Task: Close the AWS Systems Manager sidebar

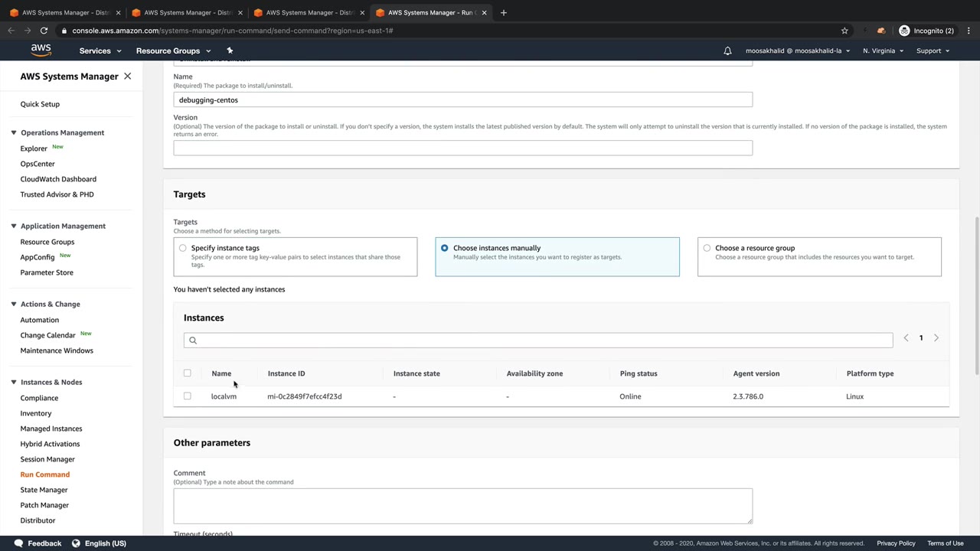Action: [x=127, y=77]
